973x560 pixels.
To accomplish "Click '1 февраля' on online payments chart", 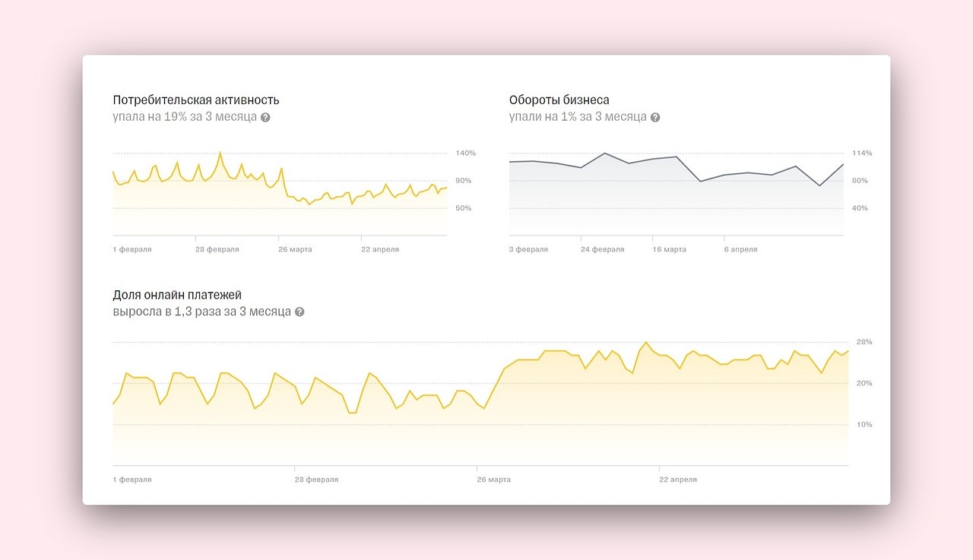I will tap(132, 480).
